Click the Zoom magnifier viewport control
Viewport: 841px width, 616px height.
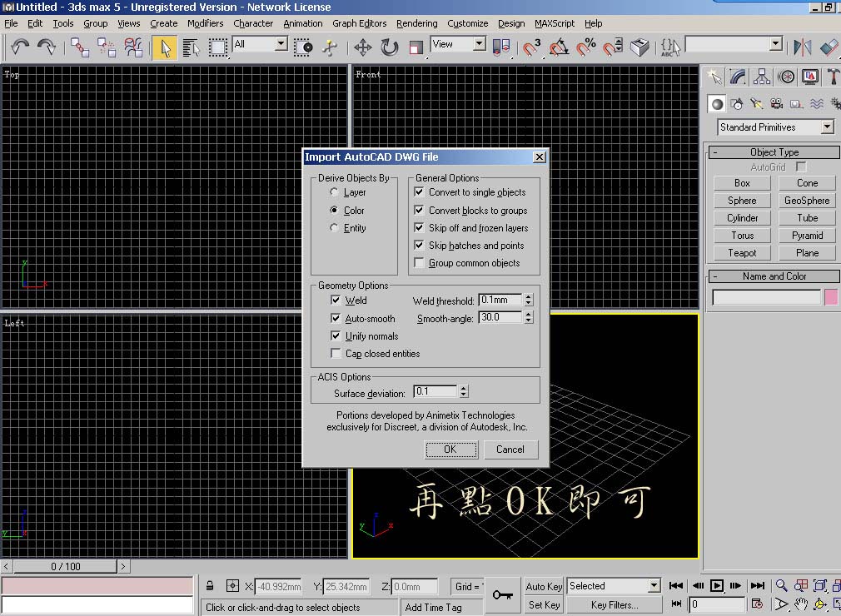tap(782, 586)
